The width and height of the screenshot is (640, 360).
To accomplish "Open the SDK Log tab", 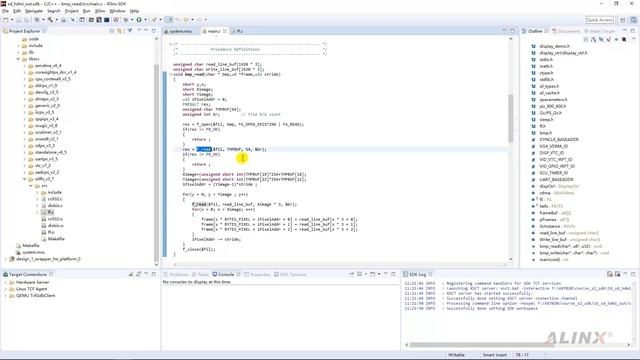I will 418,274.
